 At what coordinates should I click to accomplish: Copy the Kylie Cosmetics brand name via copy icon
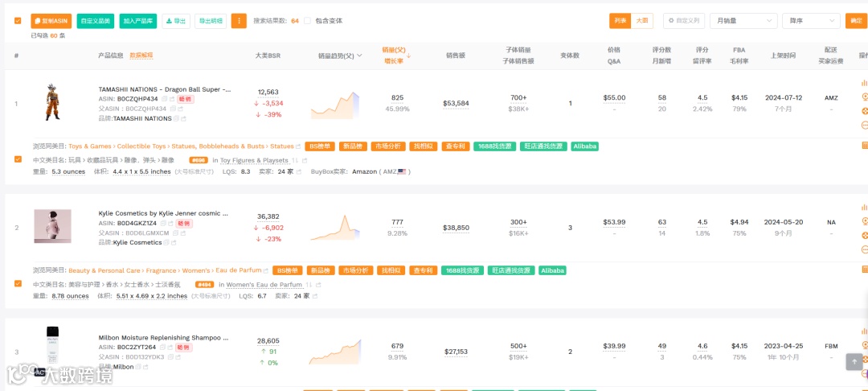coord(166,243)
